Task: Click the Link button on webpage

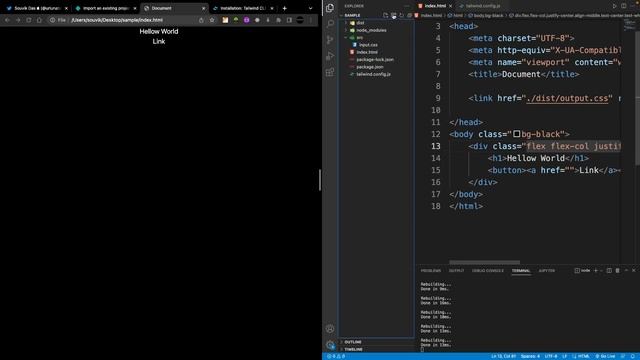Action: click(159, 41)
